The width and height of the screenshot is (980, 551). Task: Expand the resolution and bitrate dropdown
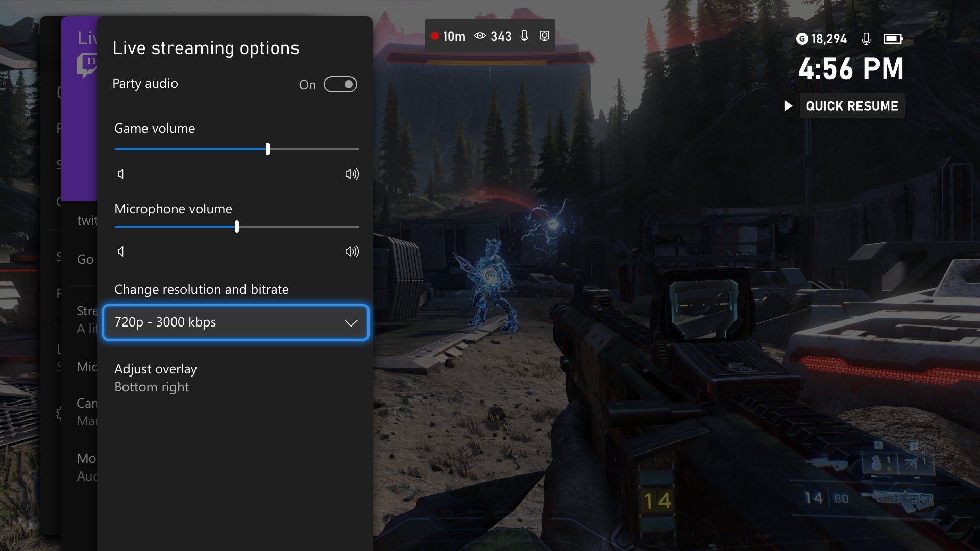point(236,322)
